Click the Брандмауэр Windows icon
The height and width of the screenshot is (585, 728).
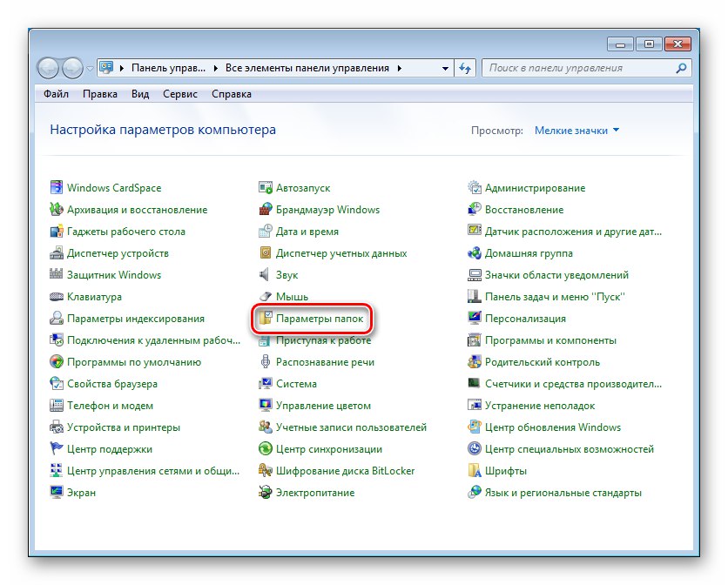tap(265, 210)
